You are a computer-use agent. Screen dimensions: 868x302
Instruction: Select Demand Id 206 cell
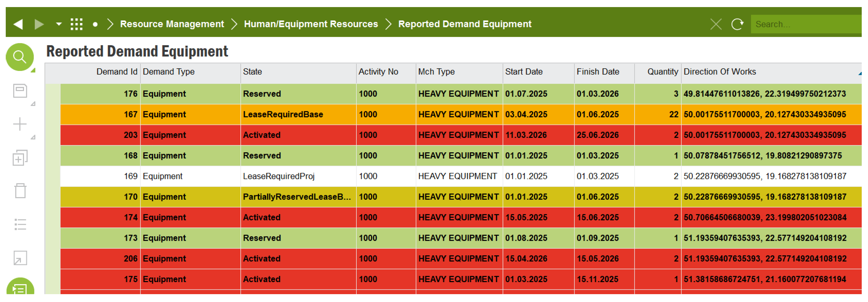(100, 259)
